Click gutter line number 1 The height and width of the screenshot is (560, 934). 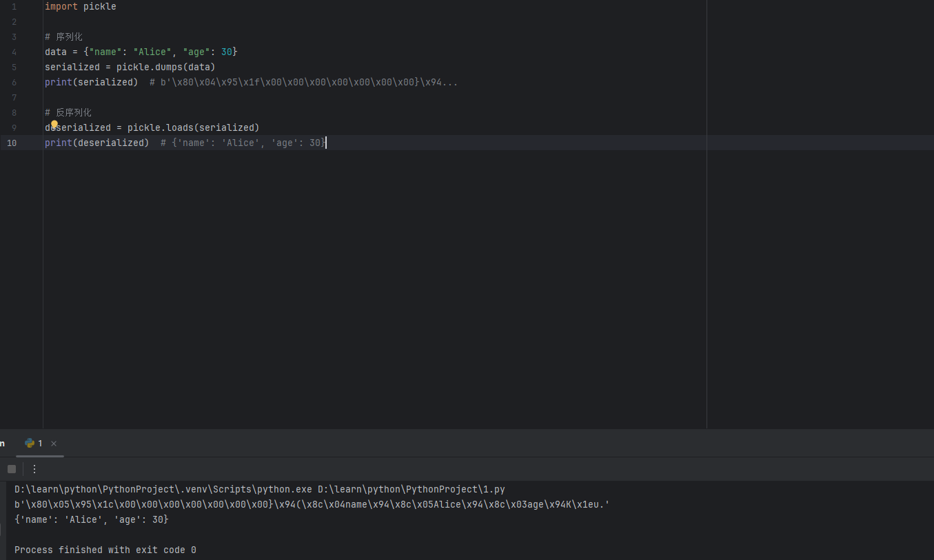(x=14, y=7)
